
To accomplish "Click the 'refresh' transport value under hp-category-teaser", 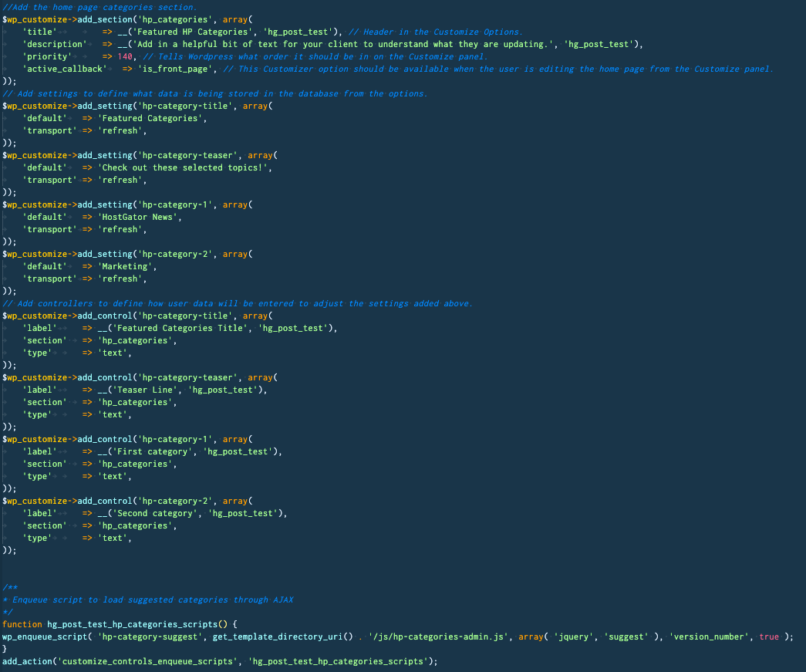I will click(120, 180).
